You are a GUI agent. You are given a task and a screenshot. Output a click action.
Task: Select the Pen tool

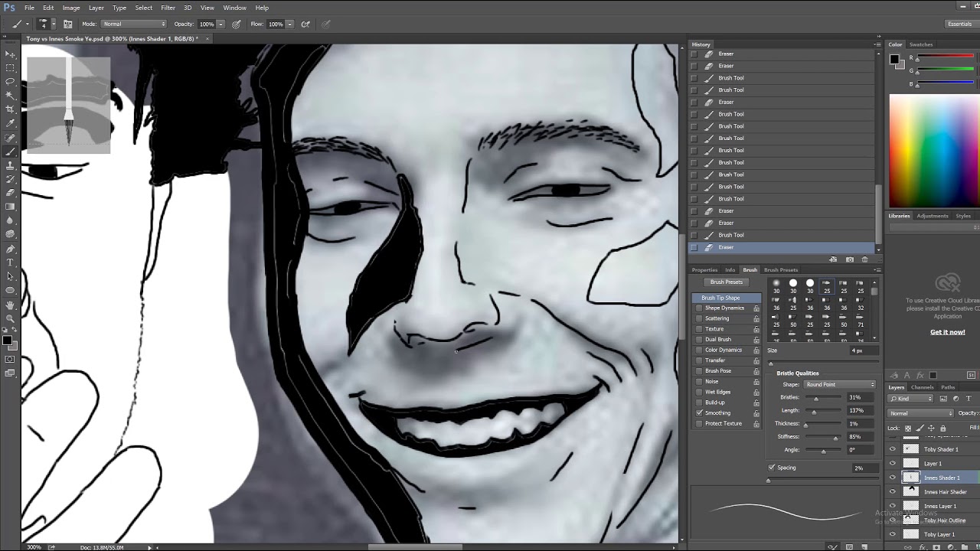tap(10, 249)
